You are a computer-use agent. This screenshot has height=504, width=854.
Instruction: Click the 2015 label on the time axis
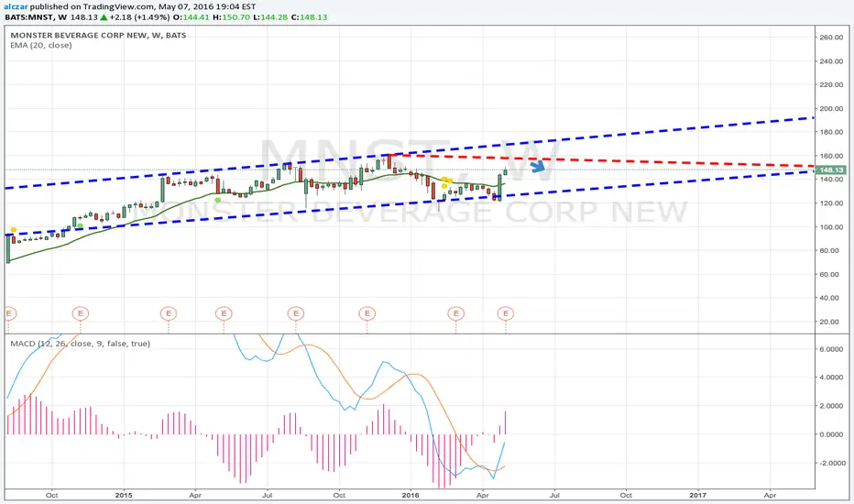tap(124, 495)
